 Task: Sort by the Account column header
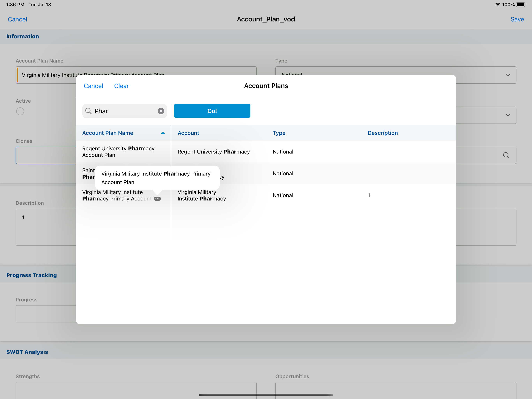(188, 133)
